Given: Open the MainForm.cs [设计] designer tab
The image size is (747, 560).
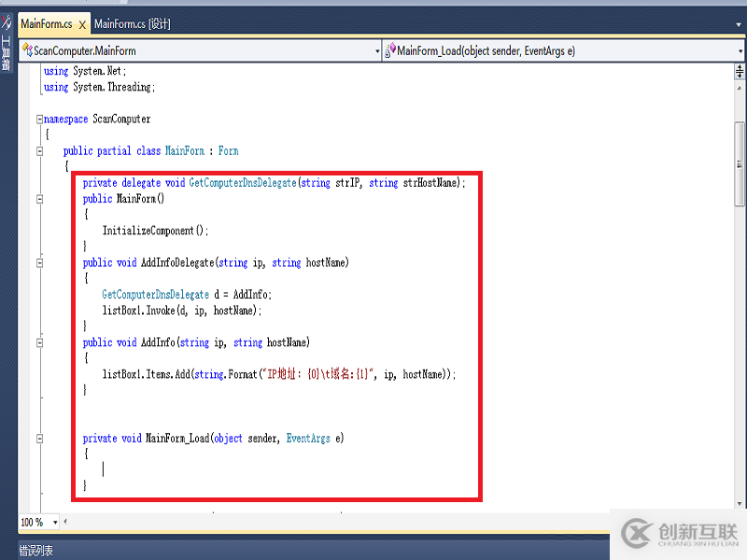Looking at the screenshot, I should (x=132, y=24).
